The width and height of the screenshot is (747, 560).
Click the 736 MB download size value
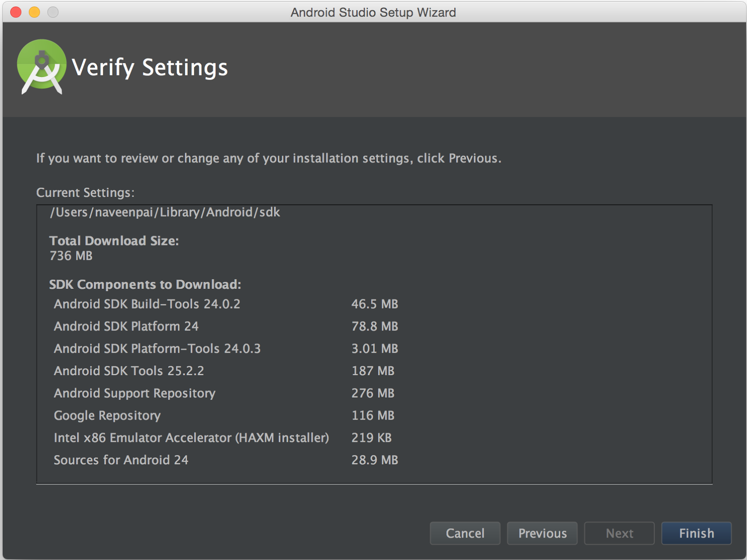(x=71, y=256)
